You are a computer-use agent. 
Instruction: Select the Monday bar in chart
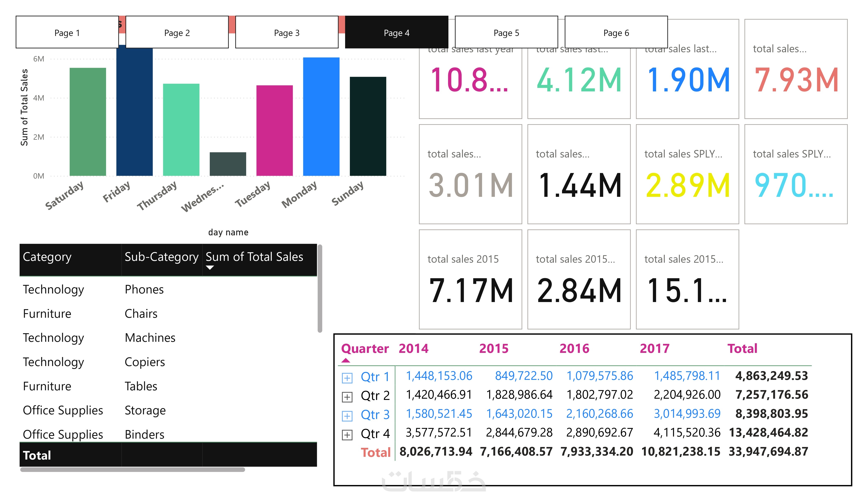pyautogui.click(x=321, y=117)
